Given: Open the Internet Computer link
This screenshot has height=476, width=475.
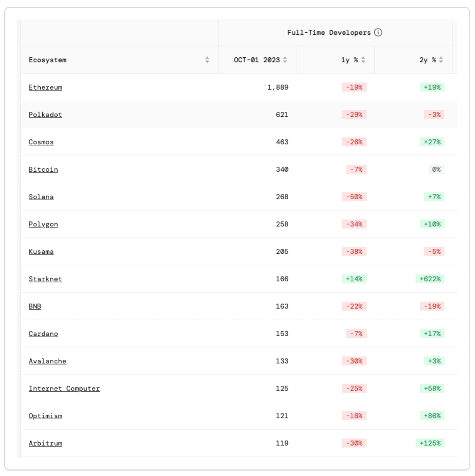Looking at the screenshot, I should (64, 388).
